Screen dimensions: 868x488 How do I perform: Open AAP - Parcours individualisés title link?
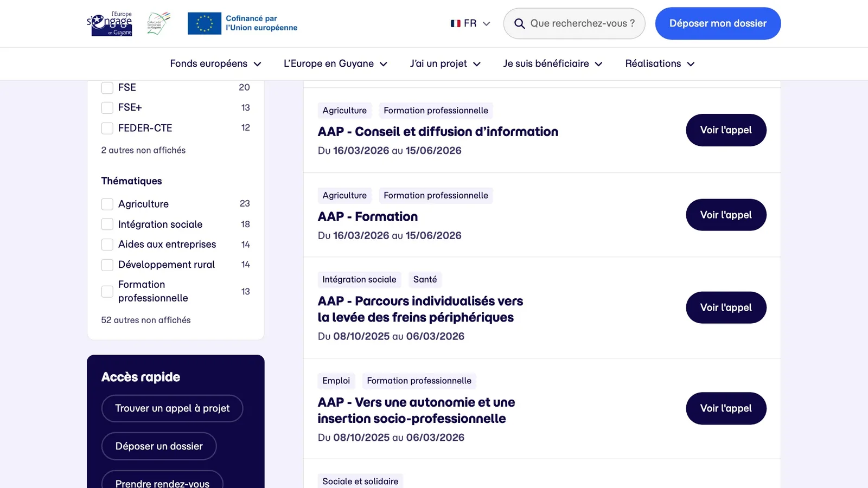point(420,309)
